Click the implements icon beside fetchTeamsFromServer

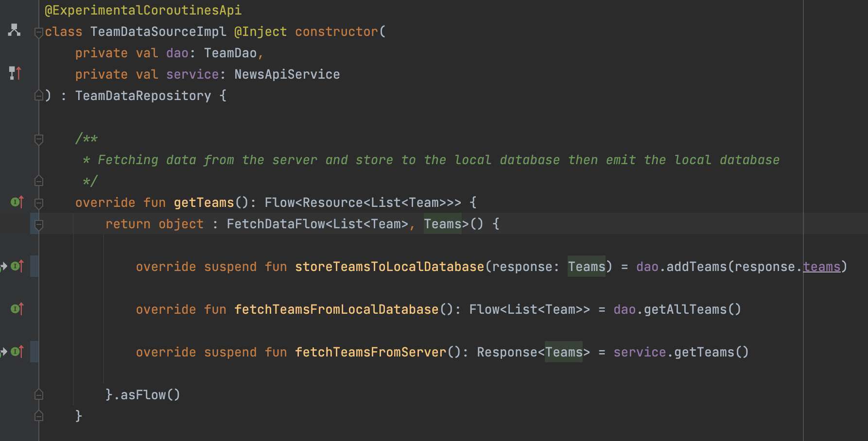click(x=17, y=352)
